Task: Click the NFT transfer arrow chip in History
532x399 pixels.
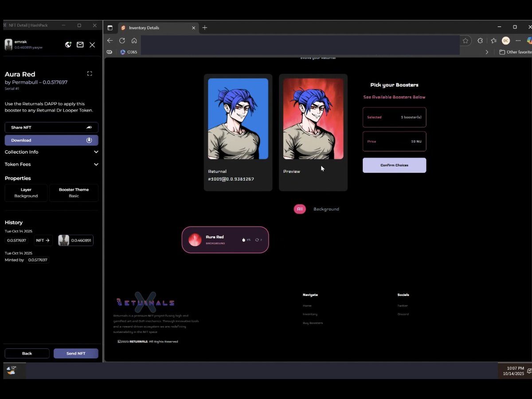Action: tap(43, 240)
